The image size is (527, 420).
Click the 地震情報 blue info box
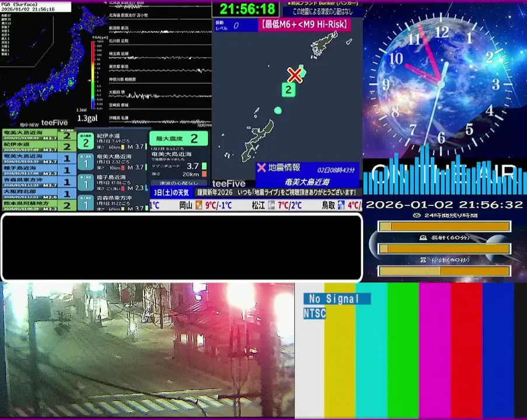pyautogui.click(x=308, y=175)
